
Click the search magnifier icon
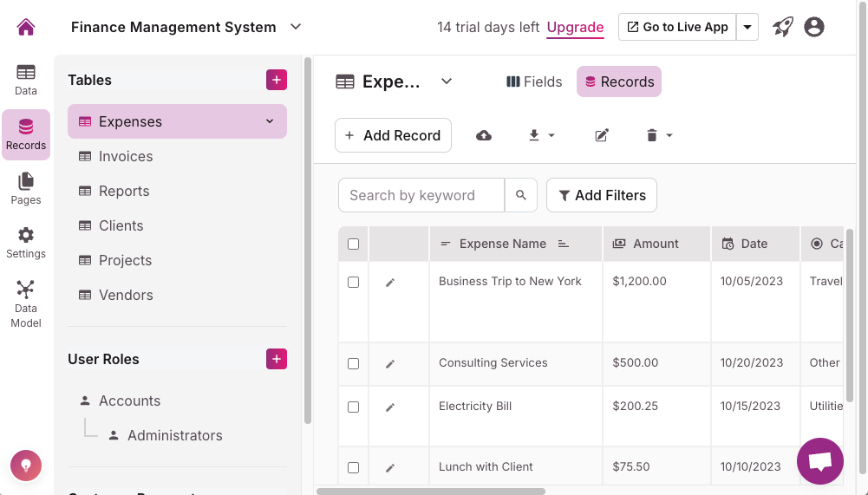click(521, 195)
